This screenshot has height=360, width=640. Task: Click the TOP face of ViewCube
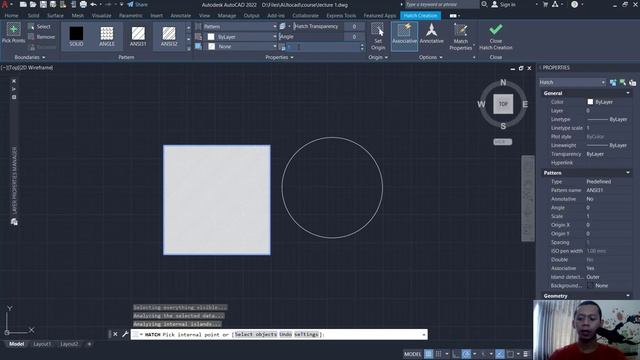503,104
